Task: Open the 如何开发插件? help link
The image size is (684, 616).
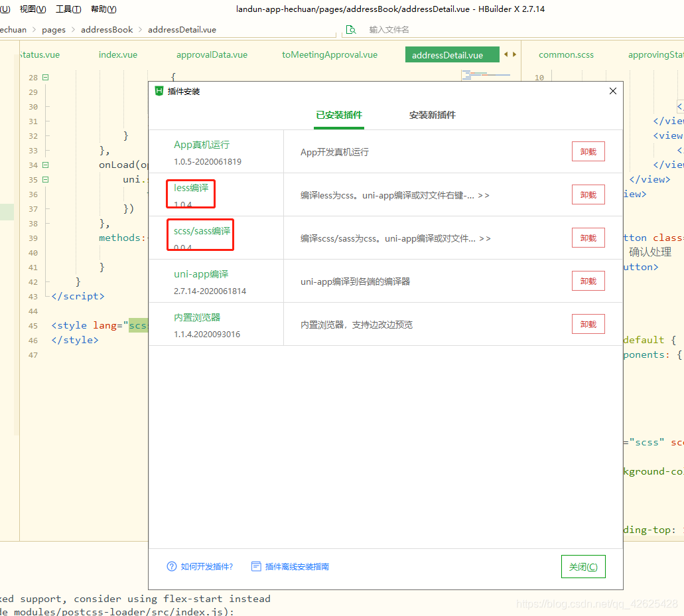Action: click(x=207, y=567)
